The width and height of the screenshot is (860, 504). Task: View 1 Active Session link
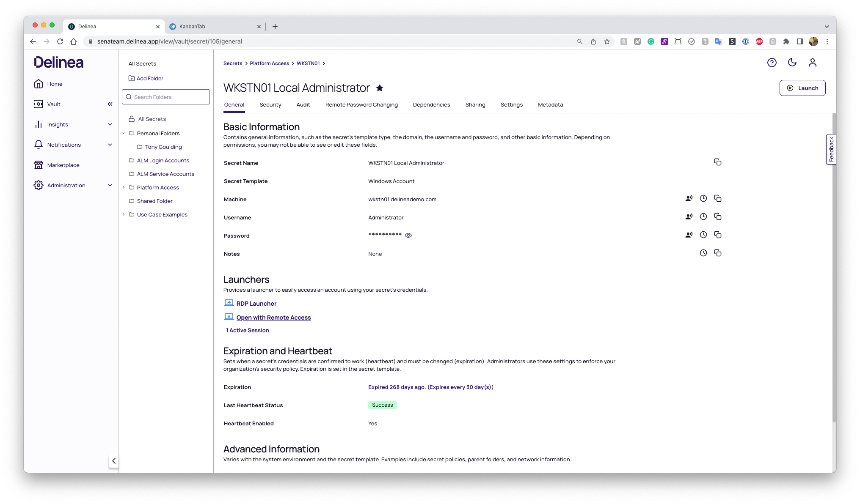pyautogui.click(x=247, y=331)
